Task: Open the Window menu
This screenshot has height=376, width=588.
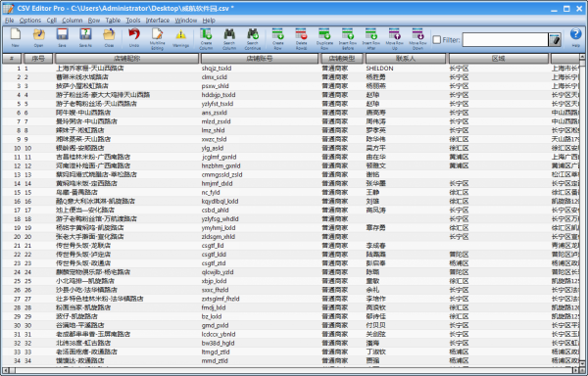Action: (x=185, y=21)
